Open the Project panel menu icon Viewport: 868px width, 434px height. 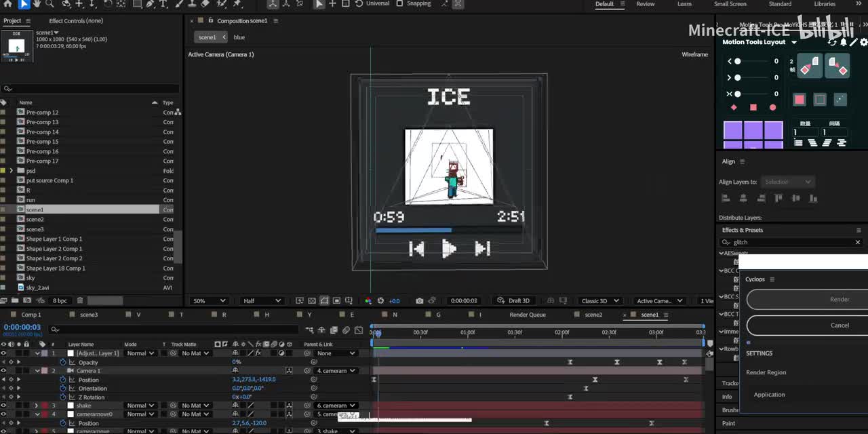[28, 21]
